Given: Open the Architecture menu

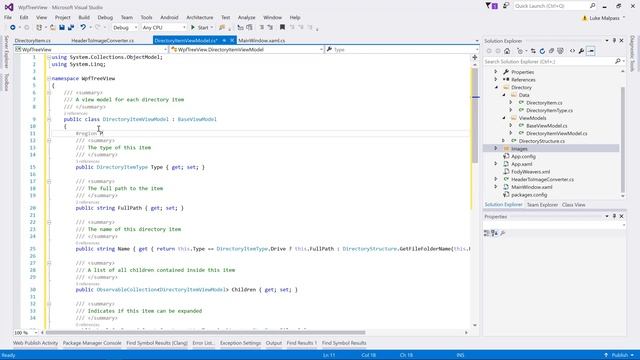Looking at the screenshot, I should tap(200, 18).
